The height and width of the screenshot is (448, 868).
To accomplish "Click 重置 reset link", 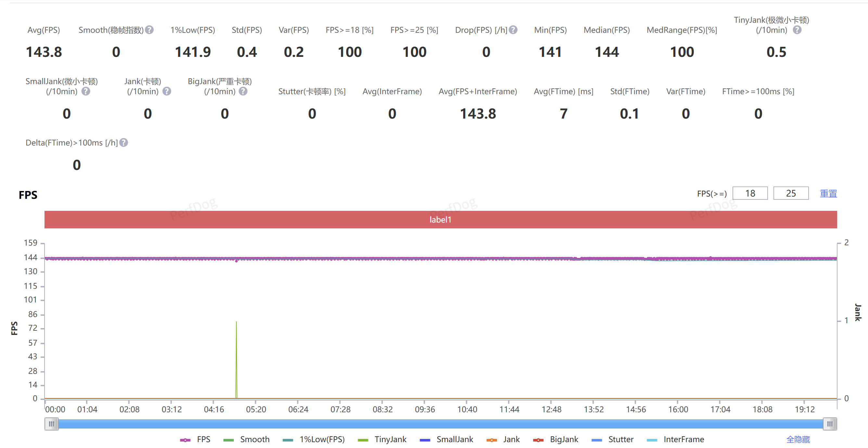I will click(828, 194).
